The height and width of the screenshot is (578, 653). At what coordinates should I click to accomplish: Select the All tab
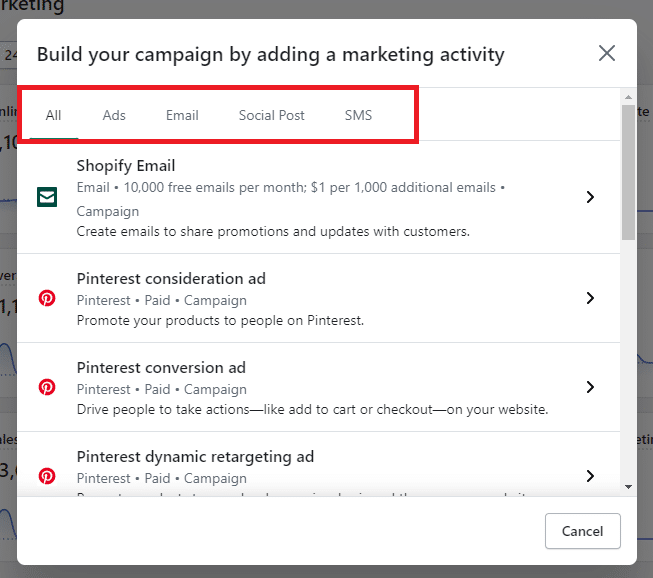(x=54, y=115)
